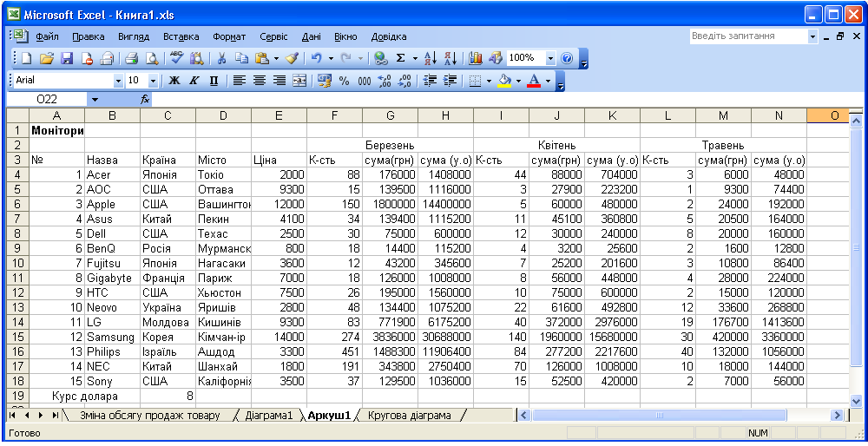Image resolution: width=868 pixels, height=446 pixels.
Task: Open Print Preview
Action: point(152,58)
